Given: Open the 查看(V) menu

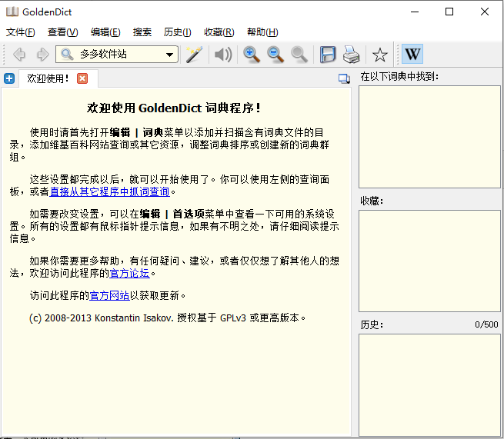Looking at the screenshot, I should coord(62,32).
